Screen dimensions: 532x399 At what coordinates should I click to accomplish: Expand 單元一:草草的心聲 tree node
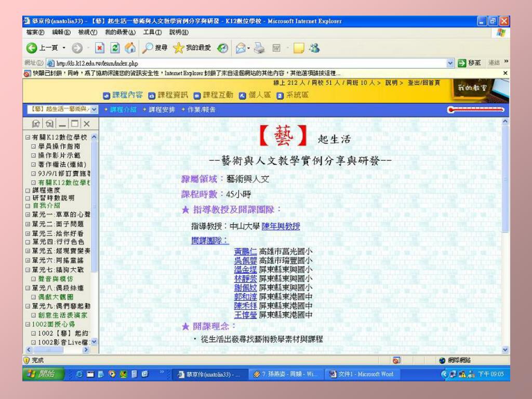click(28, 215)
